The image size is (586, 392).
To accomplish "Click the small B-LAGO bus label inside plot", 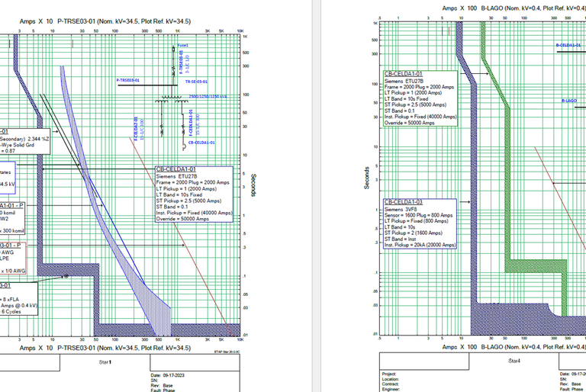I will 569,101.
